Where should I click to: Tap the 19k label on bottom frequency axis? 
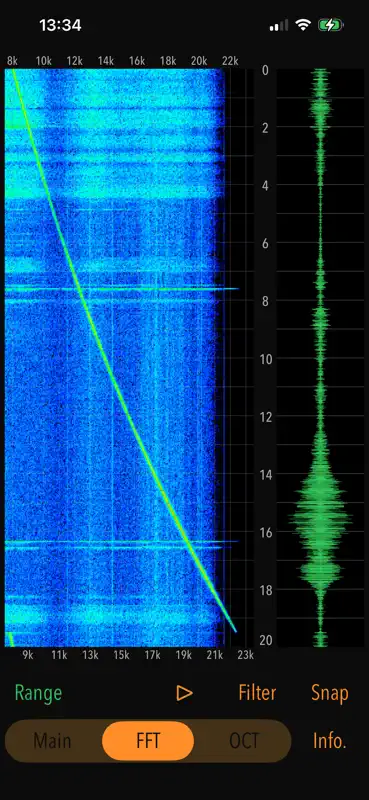coord(183,655)
